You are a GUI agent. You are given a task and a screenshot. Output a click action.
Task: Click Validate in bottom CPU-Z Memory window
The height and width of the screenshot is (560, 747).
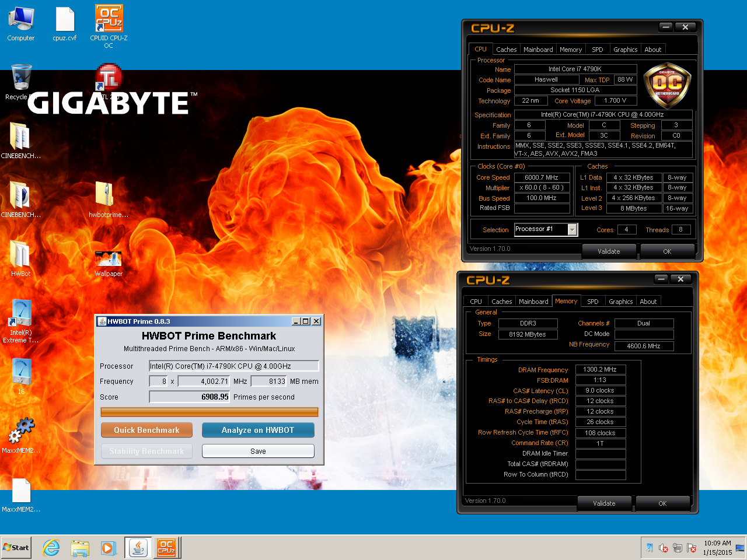coord(605,503)
